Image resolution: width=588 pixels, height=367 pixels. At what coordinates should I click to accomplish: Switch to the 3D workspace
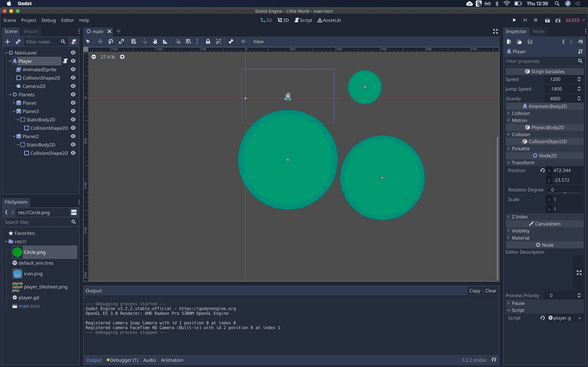point(282,20)
